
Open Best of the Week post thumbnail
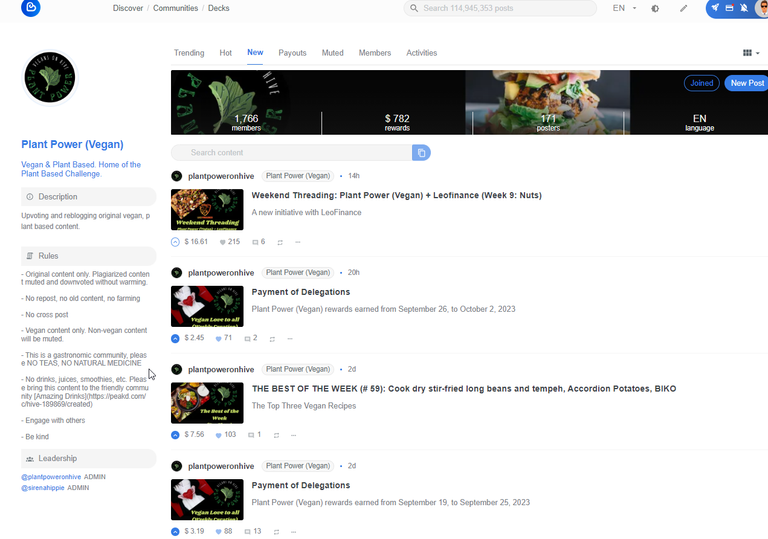pyautogui.click(x=207, y=403)
